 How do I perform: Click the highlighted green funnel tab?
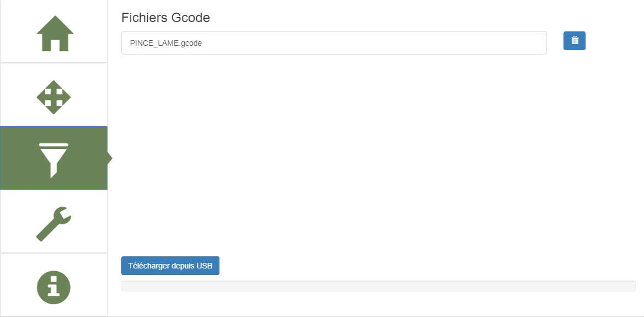click(x=53, y=159)
